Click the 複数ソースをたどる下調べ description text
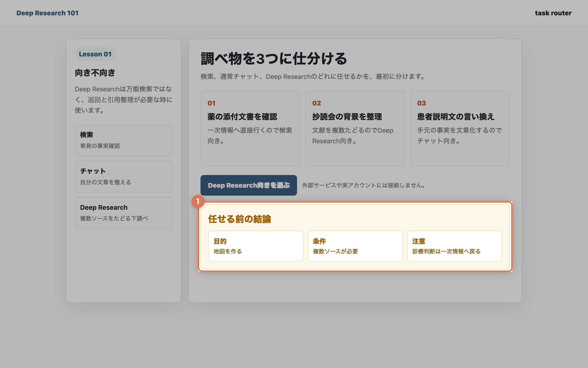This screenshot has height=368, width=588. pos(114,218)
